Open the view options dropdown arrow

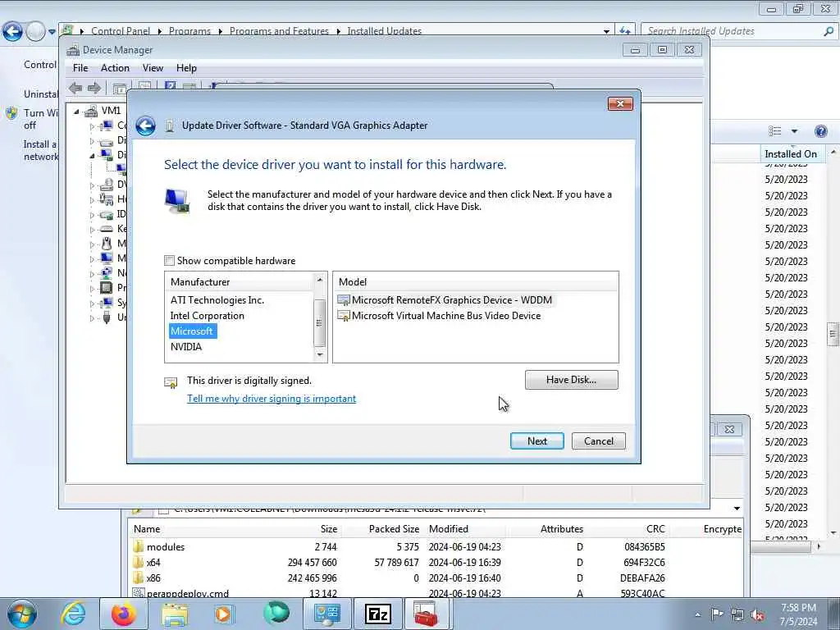pyautogui.click(x=794, y=131)
